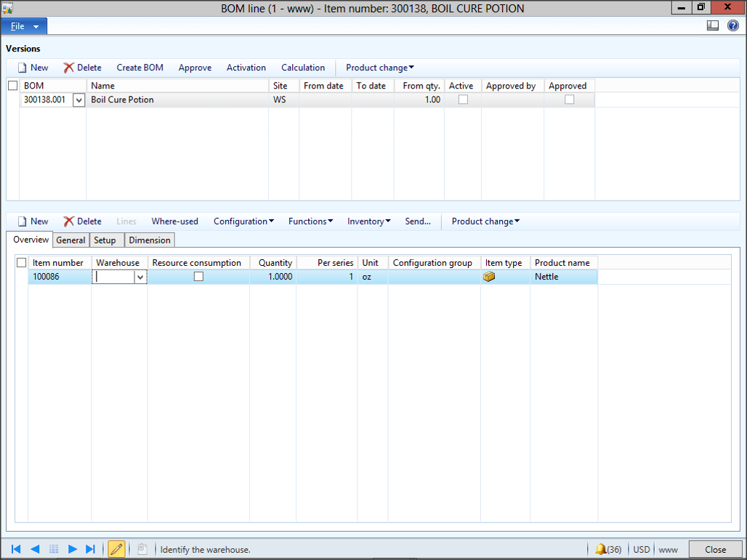
Task: Go to the previous record
Action: [x=33, y=549]
